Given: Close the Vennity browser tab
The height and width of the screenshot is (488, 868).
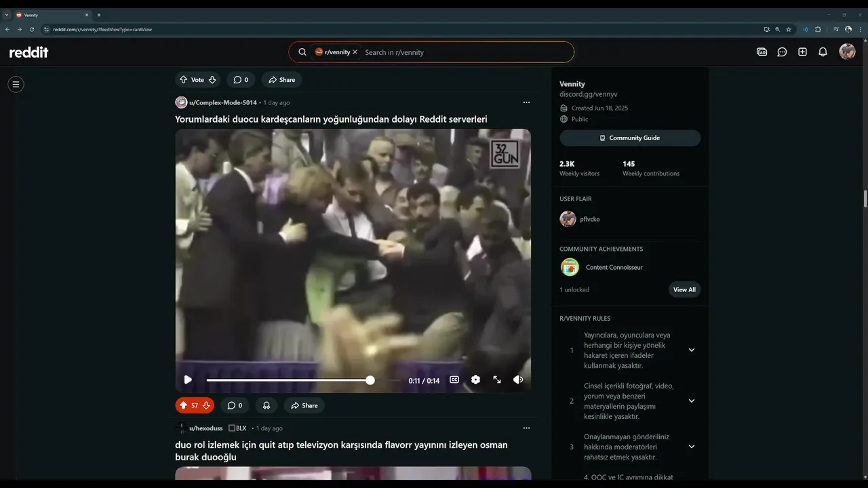Looking at the screenshot, I should click(x=86, y=14).
